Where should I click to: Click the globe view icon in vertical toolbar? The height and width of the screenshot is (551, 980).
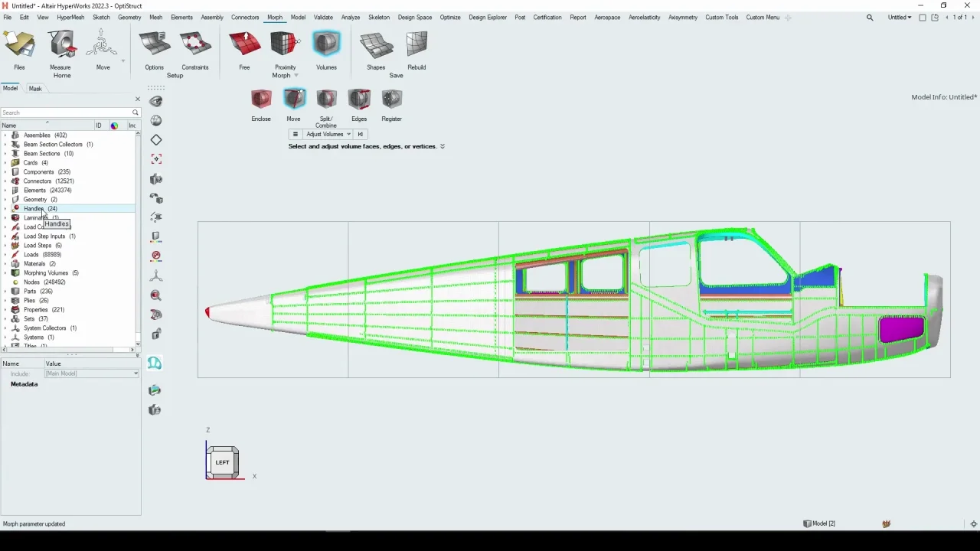156,120
